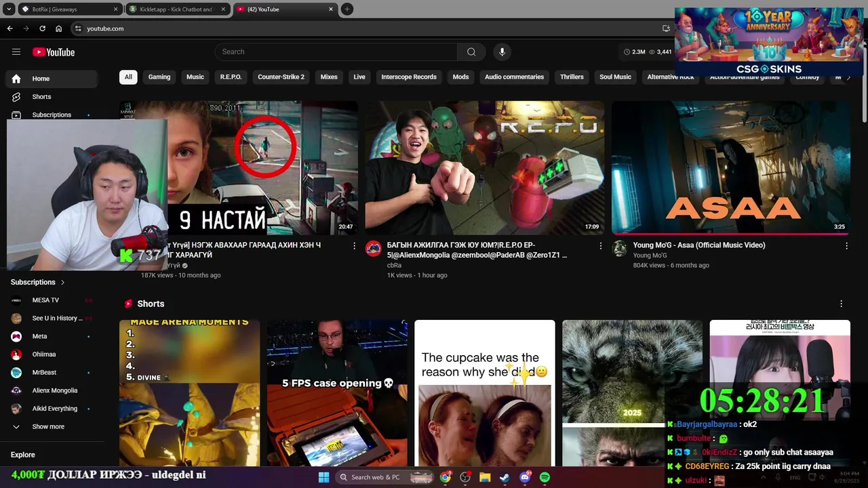Select the Audio commentaries filter chip
Screen dimensions: 868x488
coord(514,77)
